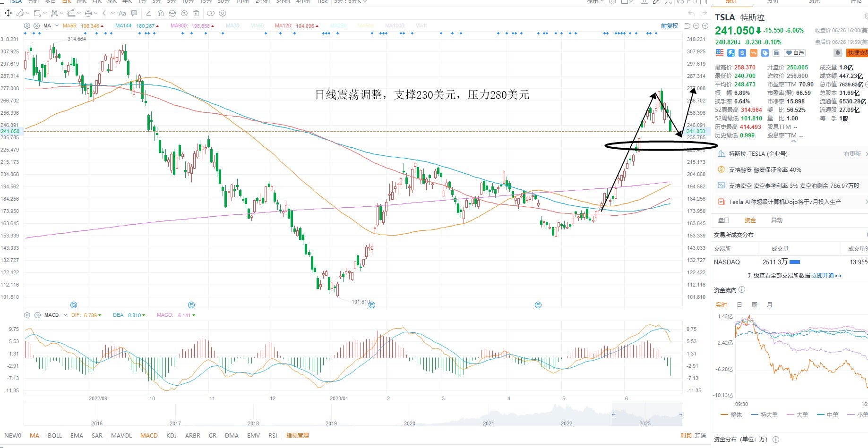Click the 2022 historical range slider window

click(x=647, y=414)
